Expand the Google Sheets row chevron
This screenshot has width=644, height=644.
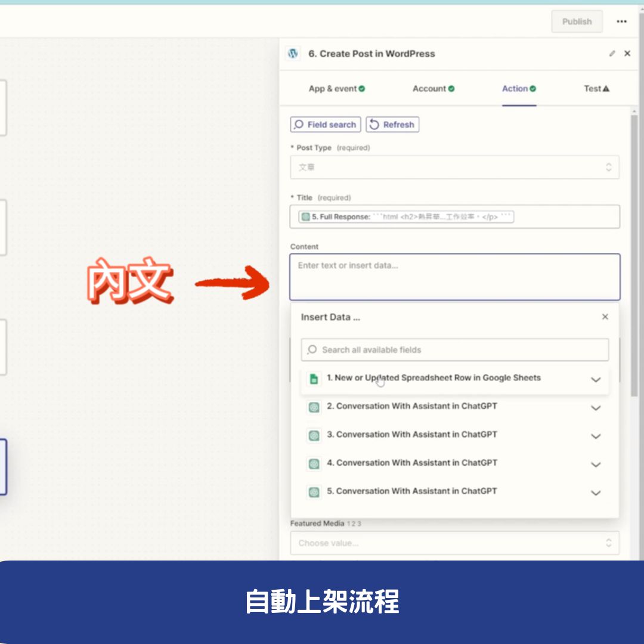tap(595, 380)
